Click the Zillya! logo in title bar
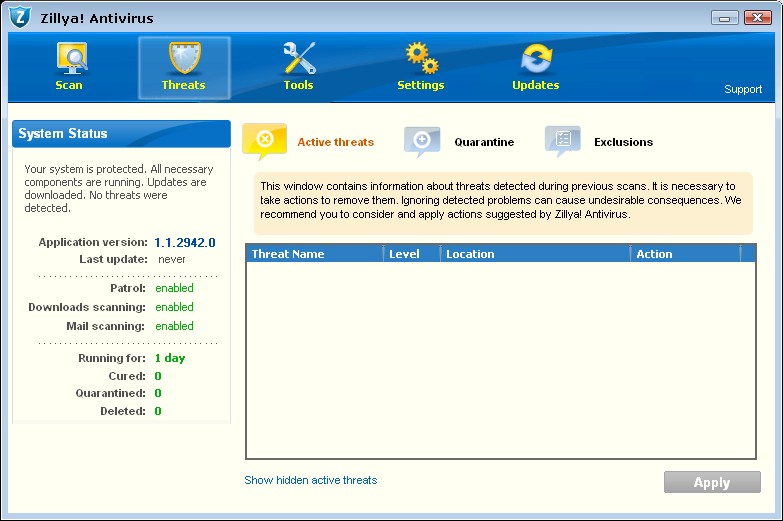The width and height of the screenshot is (783, 521). [19, 17]
